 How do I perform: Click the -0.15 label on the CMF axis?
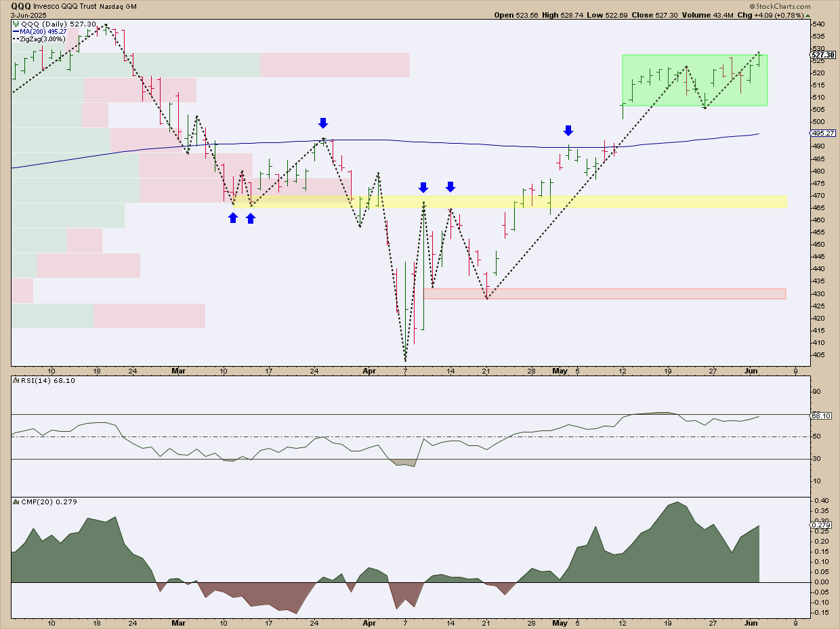820,613
